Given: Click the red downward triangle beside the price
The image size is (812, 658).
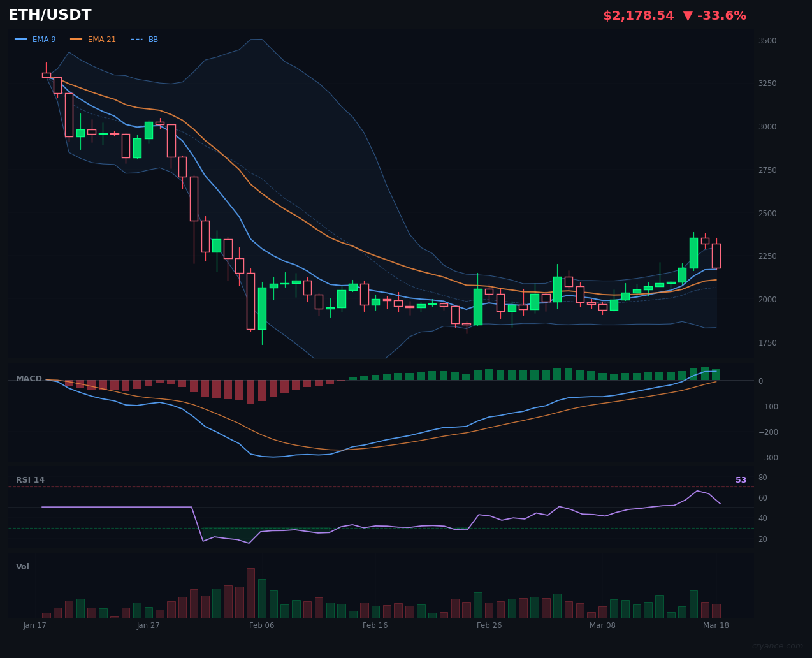Looking at the screenshot, I should 688,15.
